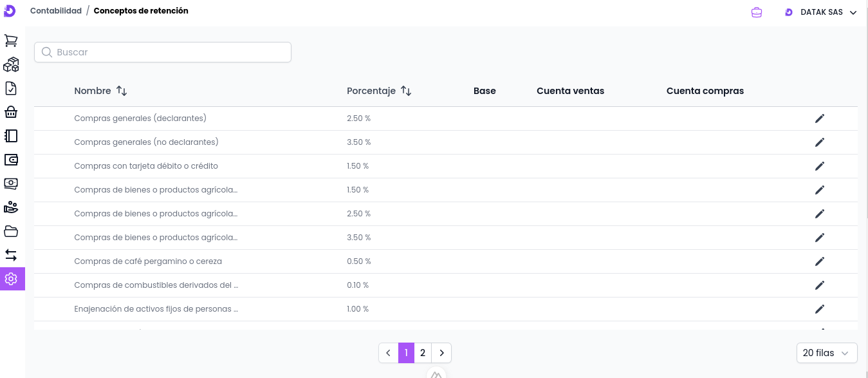Open the shopping basket purchases icon
The height and width of the screenshot is (378, 868).
coord(11,112)
